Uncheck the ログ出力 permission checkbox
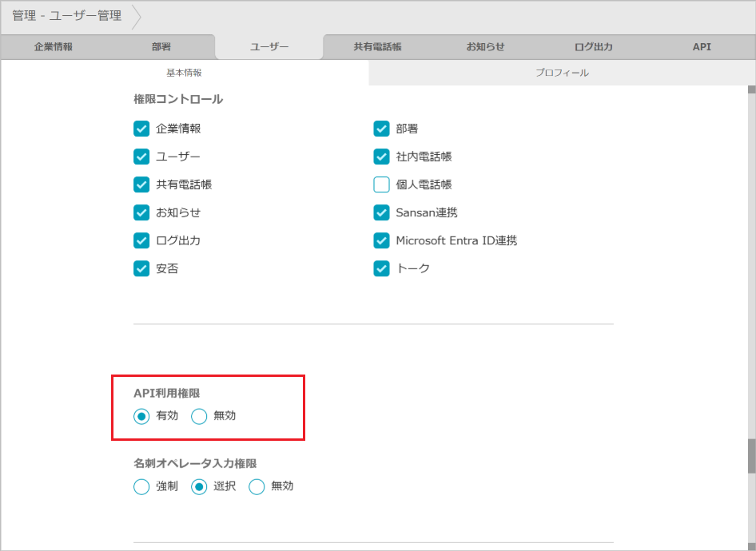 click(141, 240)
